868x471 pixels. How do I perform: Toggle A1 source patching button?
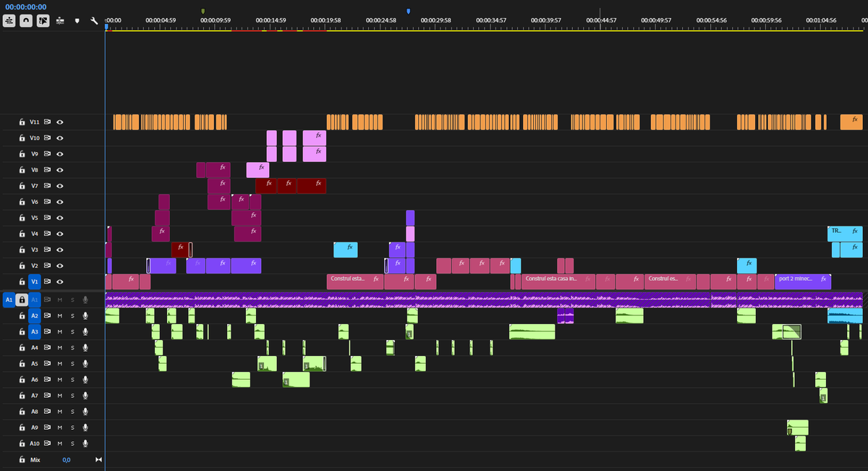pos(9,300)
